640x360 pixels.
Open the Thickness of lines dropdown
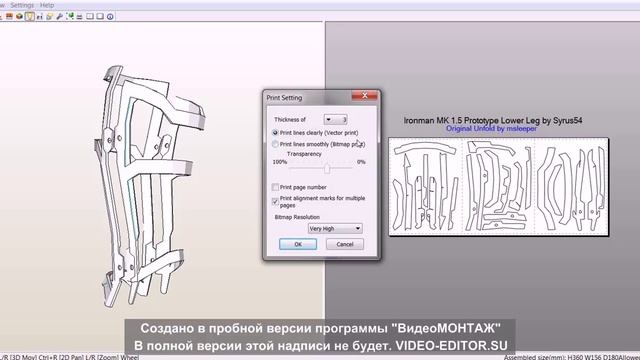pyautogui.click(x=335, y=120)
